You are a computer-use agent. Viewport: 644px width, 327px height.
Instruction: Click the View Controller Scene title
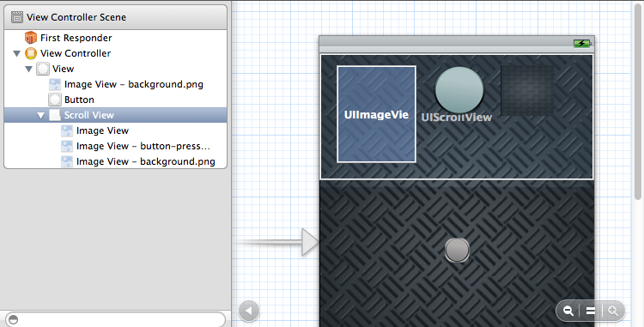[x=76, y=17]
